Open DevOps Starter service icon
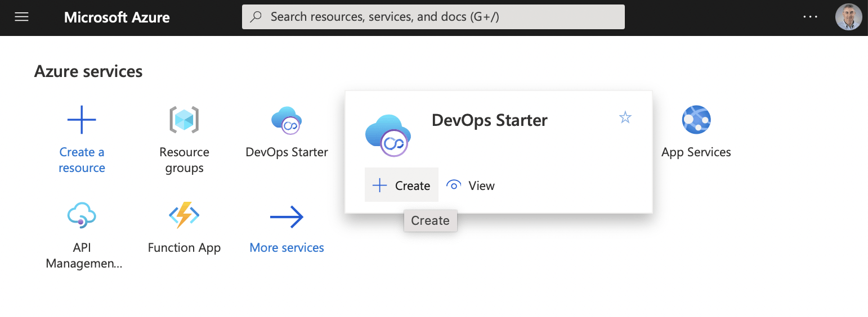The image size is (868, 317). [287, 120]
